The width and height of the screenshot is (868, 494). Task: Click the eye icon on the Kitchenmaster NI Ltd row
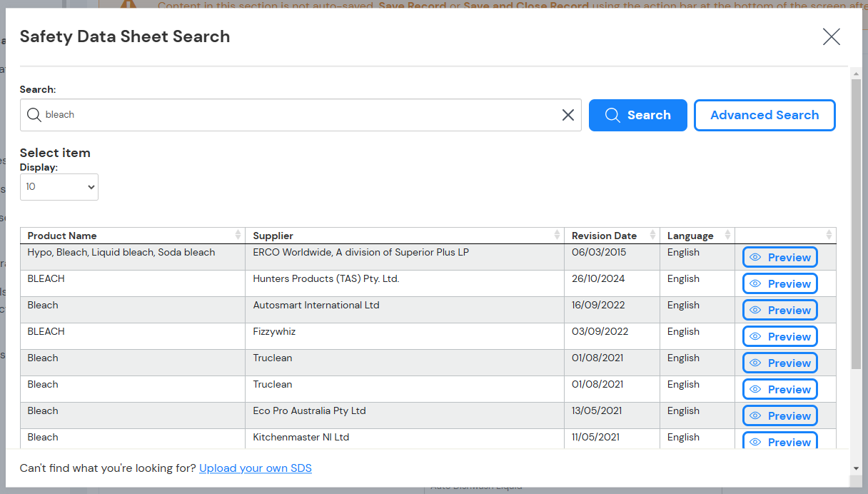click(x=755, y=442)
